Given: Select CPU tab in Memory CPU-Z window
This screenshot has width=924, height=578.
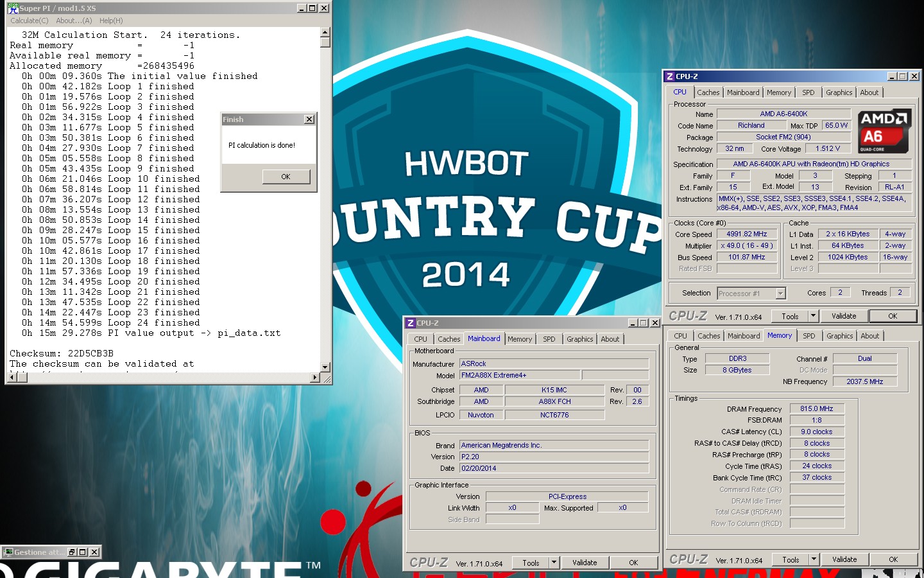Looking at the screenshot, I should (x=680, y=336).
